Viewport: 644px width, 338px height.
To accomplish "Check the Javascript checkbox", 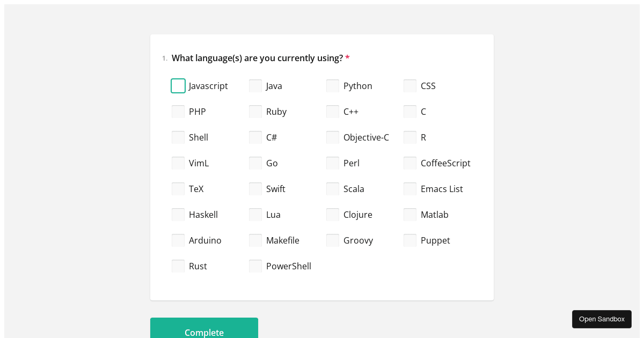I will [x=178, y=86].
